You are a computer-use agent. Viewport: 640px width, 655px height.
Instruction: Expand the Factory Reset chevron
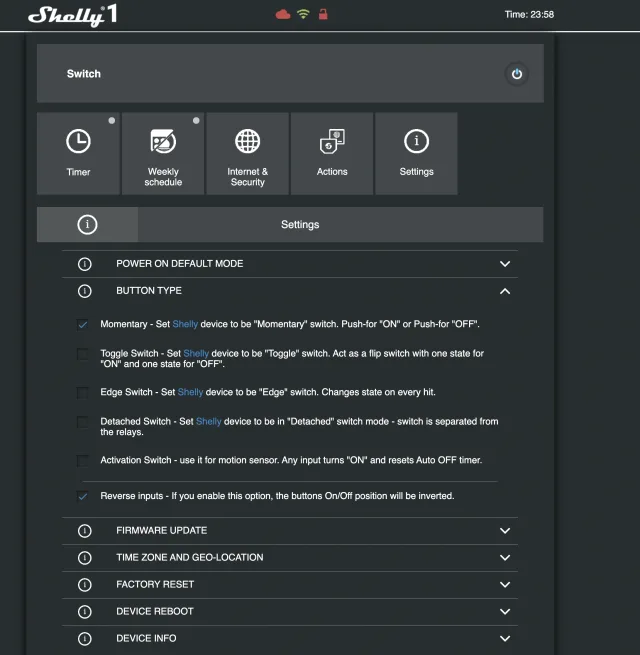tap(505, 585)
